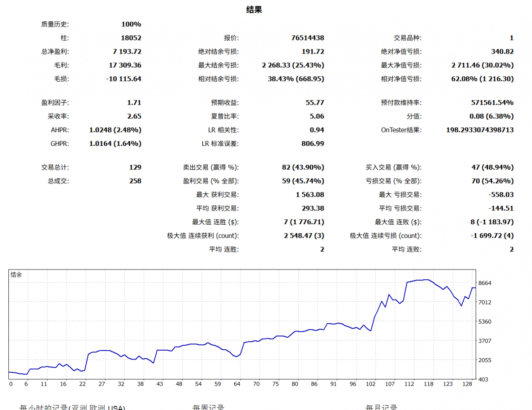
Task: Click the 5360 axis label on chart
Action: tap(485, 321)
